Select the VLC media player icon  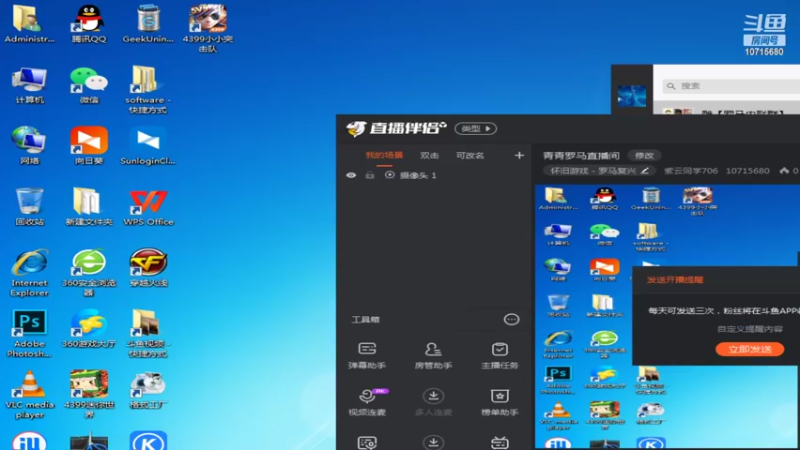(29, 395)
